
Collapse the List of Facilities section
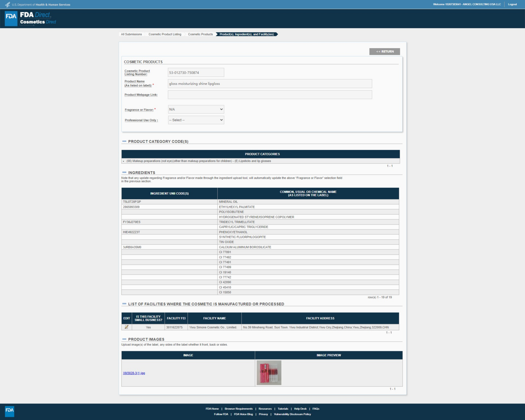[124, 304]
